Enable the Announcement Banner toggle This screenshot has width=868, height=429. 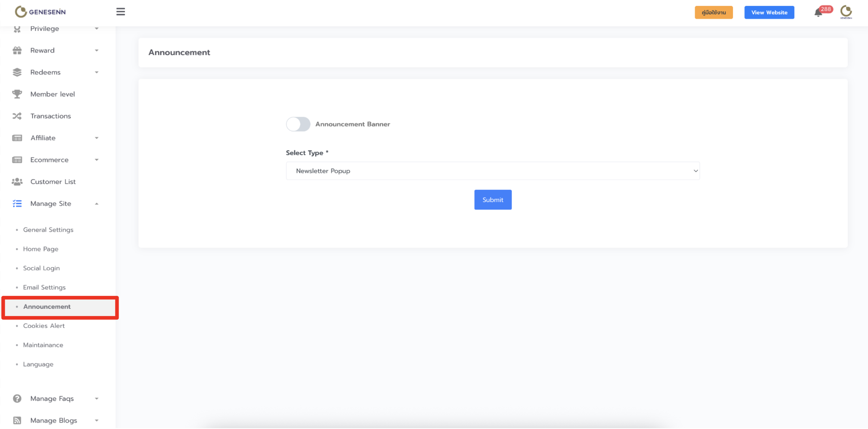pyautogui.click(x=298, y=124)
